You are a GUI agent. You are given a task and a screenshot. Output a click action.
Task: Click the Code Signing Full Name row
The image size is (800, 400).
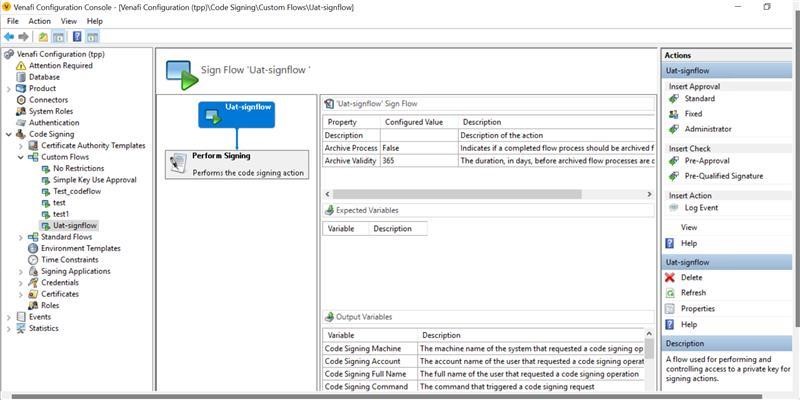(483, 374)
